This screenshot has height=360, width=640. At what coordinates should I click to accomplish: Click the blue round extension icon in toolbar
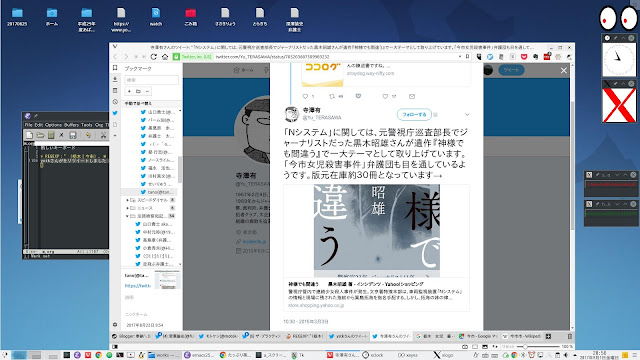[490, 57]
